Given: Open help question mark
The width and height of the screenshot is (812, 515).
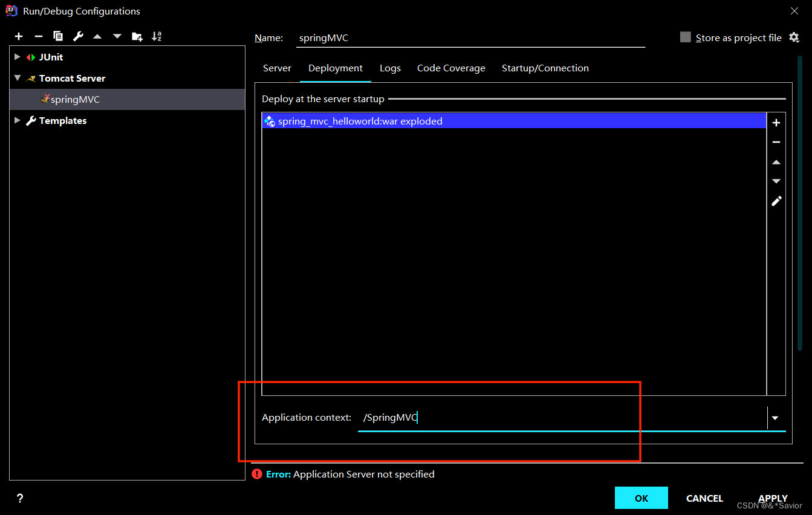Looking at the screenshot, I should tap(20, 498).
